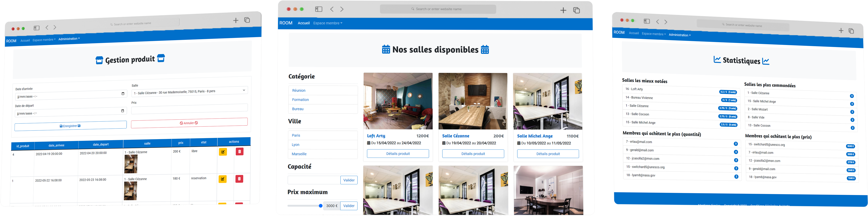This screenshot has height=216, width=868.
Task: Open the calendar picker for Date d'arrivée
Action: tap(123, 94)
